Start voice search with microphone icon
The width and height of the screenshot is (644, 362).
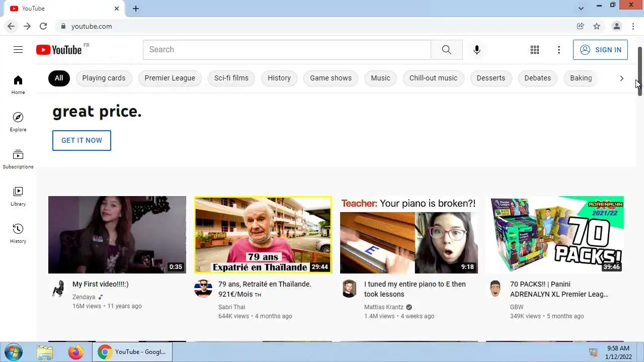[477, 50]
